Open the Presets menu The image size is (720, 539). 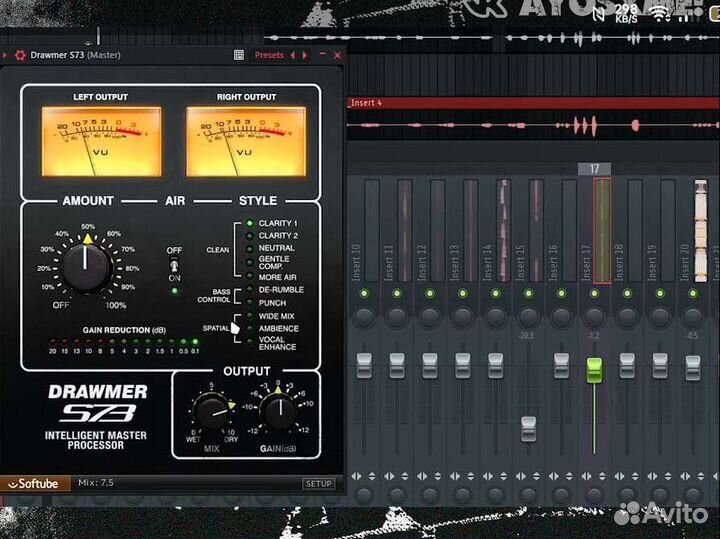point(269,55)
